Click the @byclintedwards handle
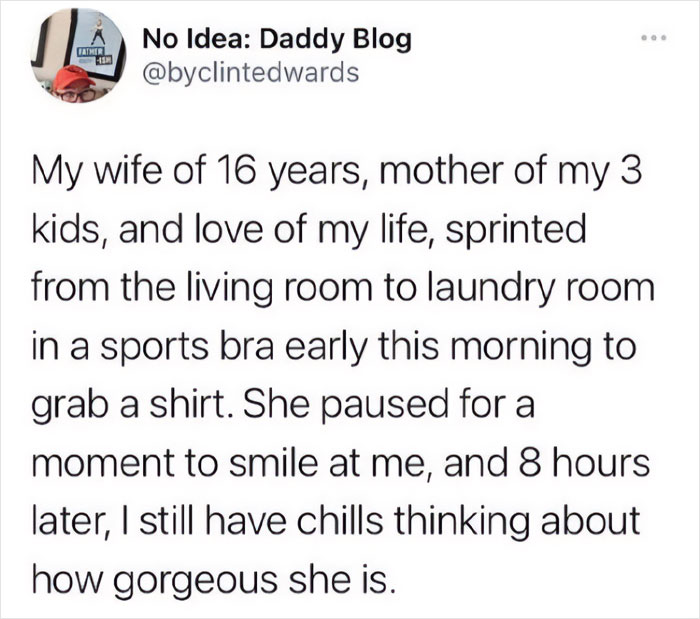 pyautogui.click(x=250, y=73)
